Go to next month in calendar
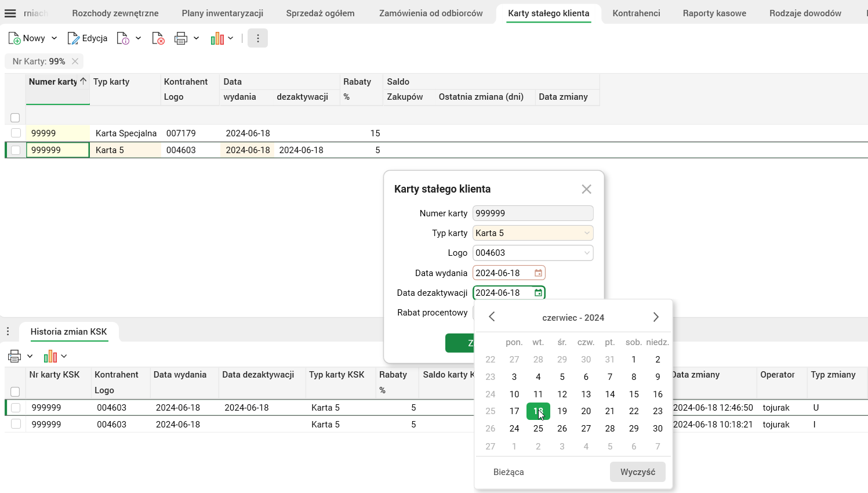 coord(656,317)
